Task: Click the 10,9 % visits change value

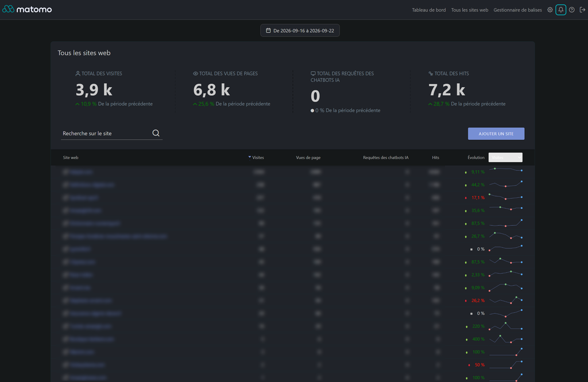Action: (x=88, y=104)
